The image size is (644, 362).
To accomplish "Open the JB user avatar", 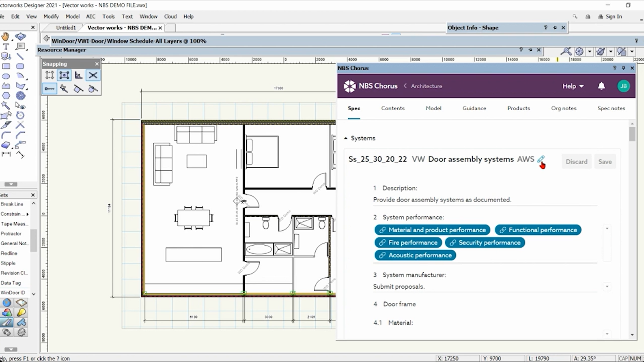I will click(x=623, y=86).
